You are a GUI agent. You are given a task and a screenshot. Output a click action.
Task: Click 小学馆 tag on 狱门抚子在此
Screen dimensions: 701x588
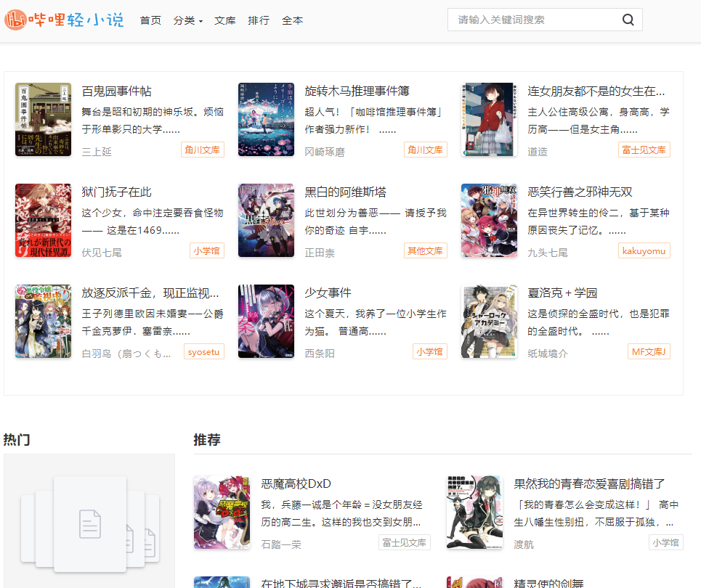tap(206, 250)
